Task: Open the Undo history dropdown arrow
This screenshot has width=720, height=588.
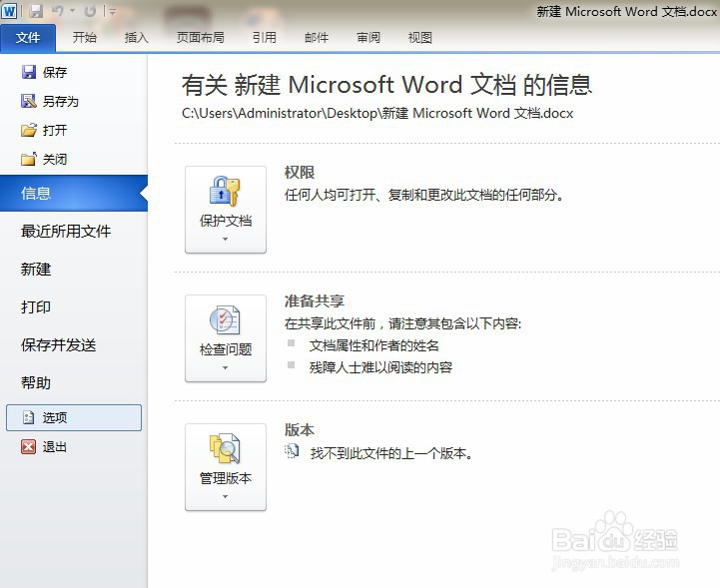Action: (72, 11)
